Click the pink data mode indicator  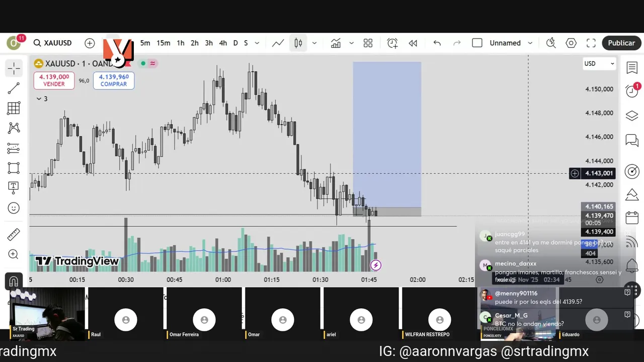click(152, 63)
